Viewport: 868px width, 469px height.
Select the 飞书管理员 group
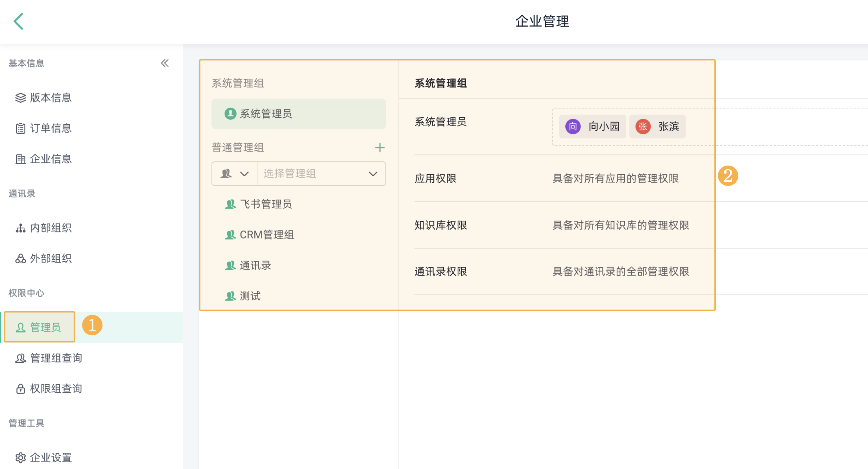265,204
